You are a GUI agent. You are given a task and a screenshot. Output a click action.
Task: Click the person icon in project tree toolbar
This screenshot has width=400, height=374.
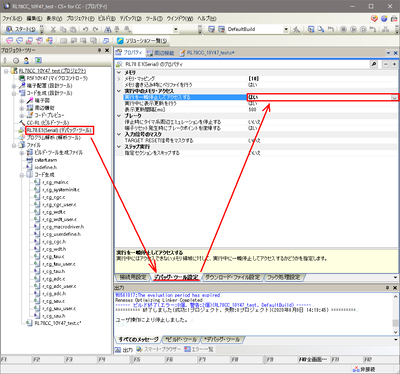pos(26,60)
